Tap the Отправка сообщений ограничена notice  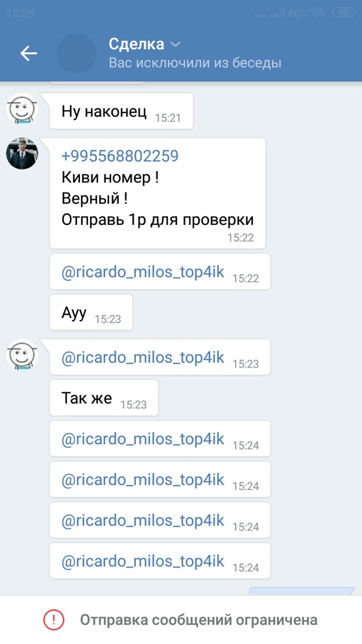coord(181,620)
